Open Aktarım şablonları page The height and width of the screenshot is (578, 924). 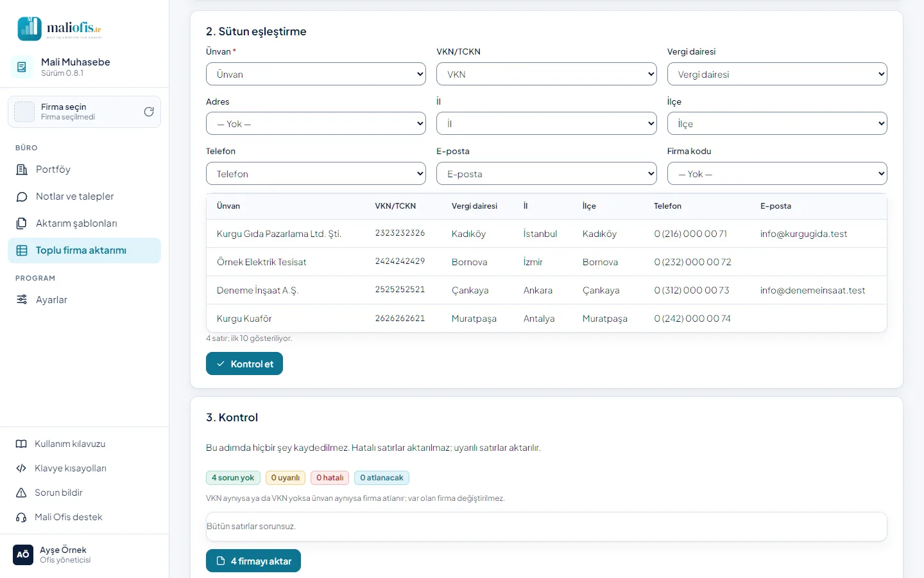click(x=84, y=223)
